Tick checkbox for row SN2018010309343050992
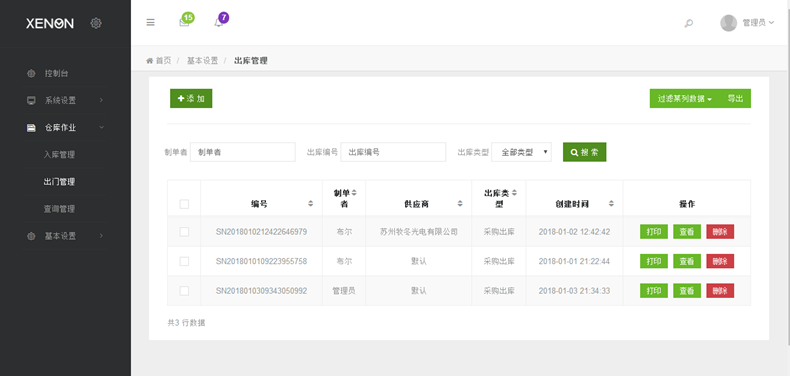The width and height of the screenshot is (790, 376). tap(184, 291)
